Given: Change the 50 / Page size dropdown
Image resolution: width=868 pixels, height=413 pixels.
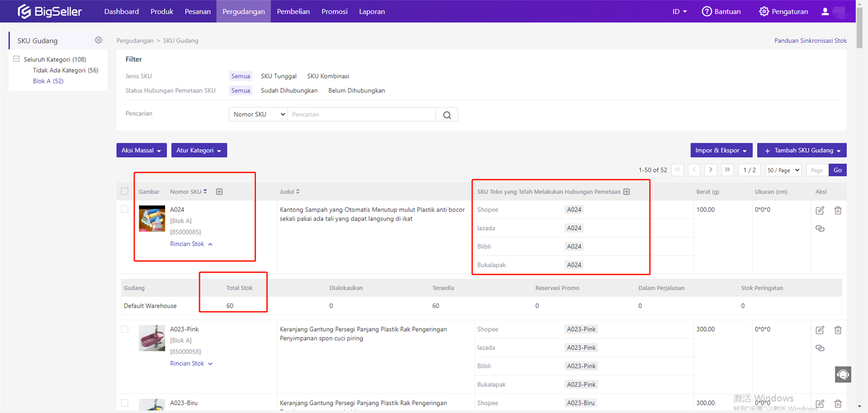Looking at the screenshot, I should click(783, 170).
